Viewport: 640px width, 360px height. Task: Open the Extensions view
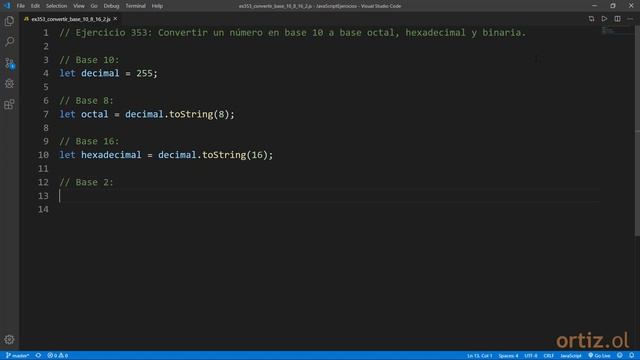tap(9, 104)
